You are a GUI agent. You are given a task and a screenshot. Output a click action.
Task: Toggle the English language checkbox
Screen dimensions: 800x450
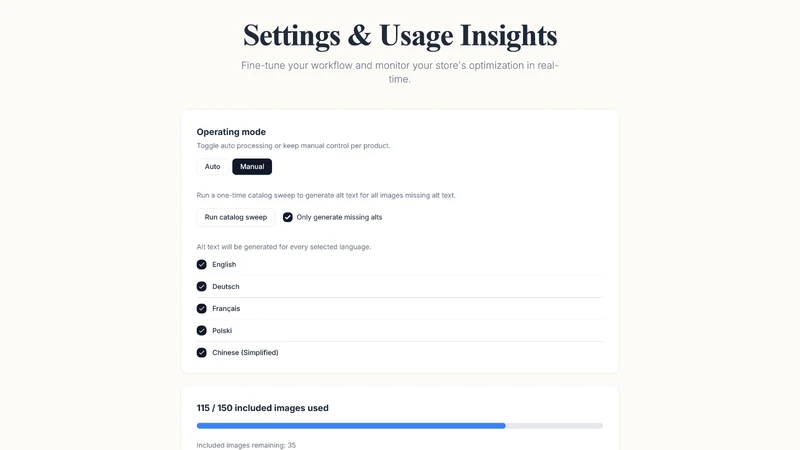click(202, 264)
